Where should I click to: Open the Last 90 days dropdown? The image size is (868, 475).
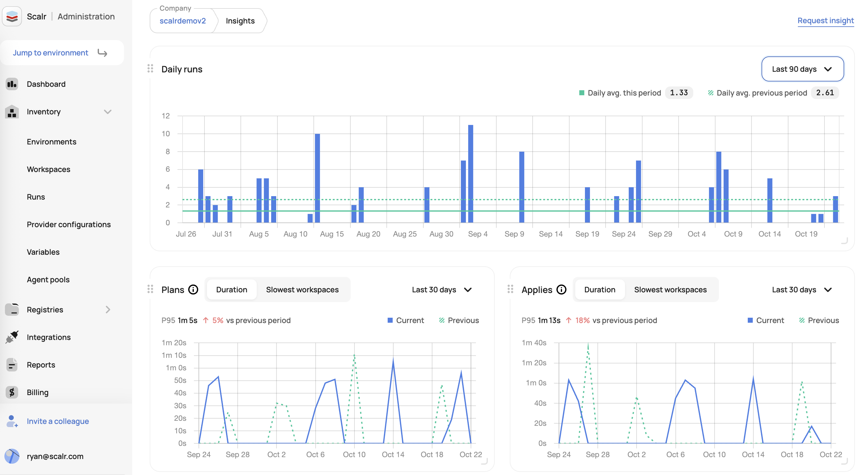click(x=802, y=69)
